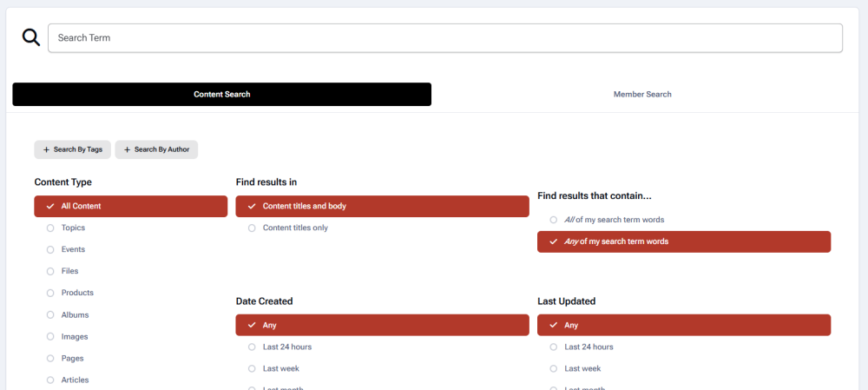Viewport: 868px width, 390px height.
Task: Expand Search By Tags option
Action: pos(72,149)
